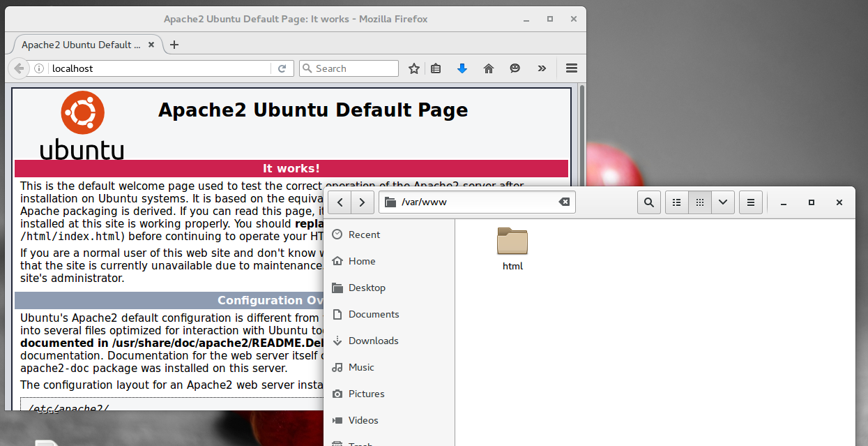Select the html folder
Viewport: 868px width, 446px height.
(x=512, y=248)
